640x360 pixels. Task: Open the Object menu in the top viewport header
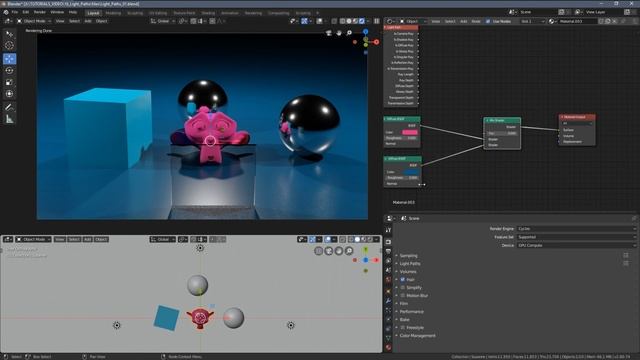click(x=101, y=21)
